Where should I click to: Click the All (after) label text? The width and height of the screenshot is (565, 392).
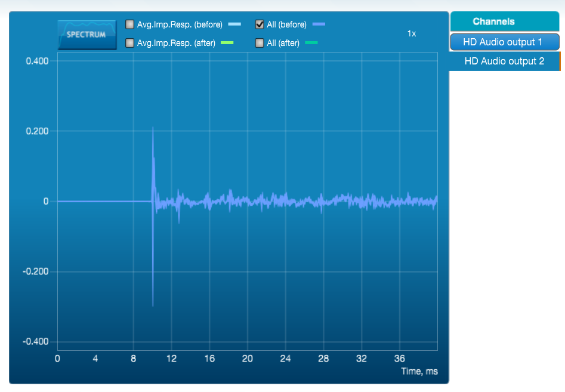coord(283,43)
